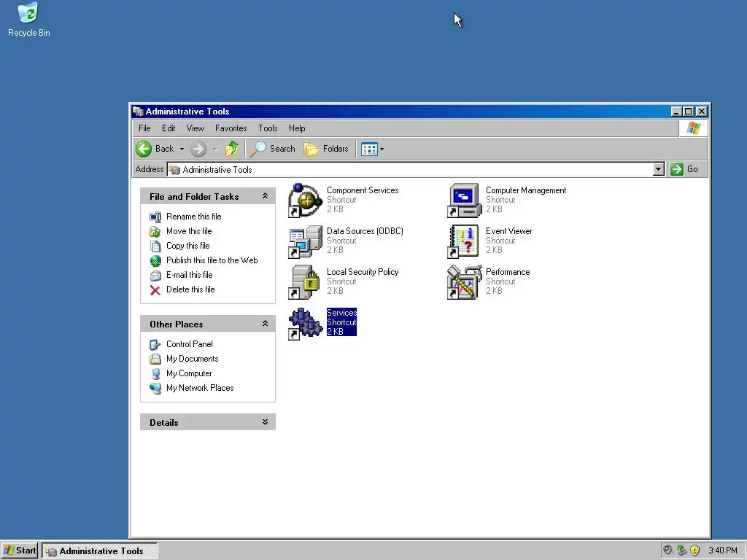Toggle the Folders pane button
The image size is (747, 560).
pyautogui.click(x=326, y=149)
